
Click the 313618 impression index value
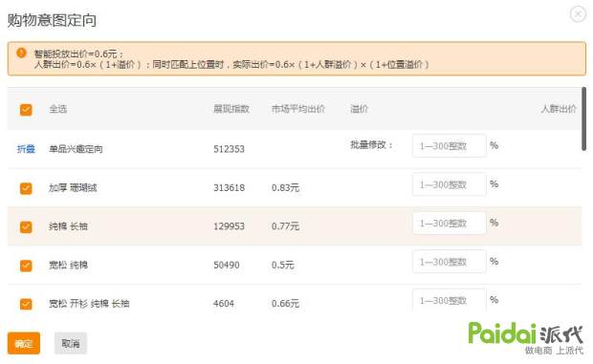coord(230,187)
